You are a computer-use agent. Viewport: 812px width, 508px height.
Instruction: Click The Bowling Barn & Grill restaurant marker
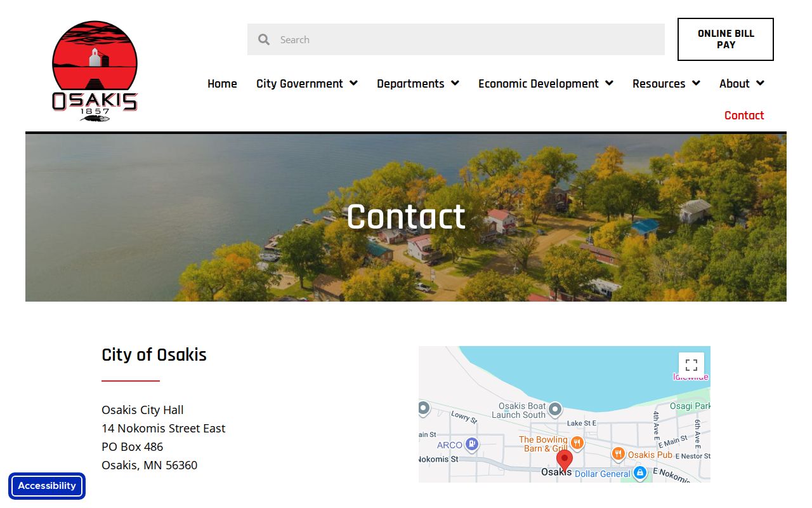pyautogui.click(x=577, y=443)
